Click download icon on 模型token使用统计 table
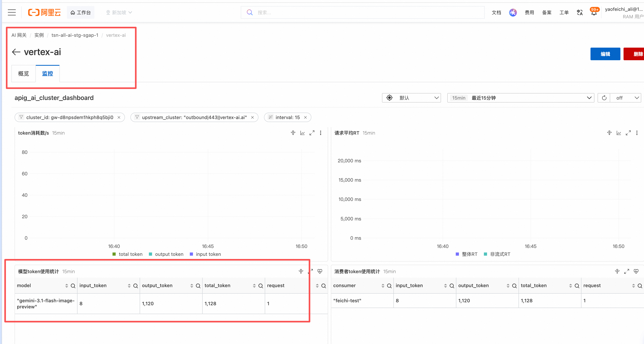 coord(301,271)
